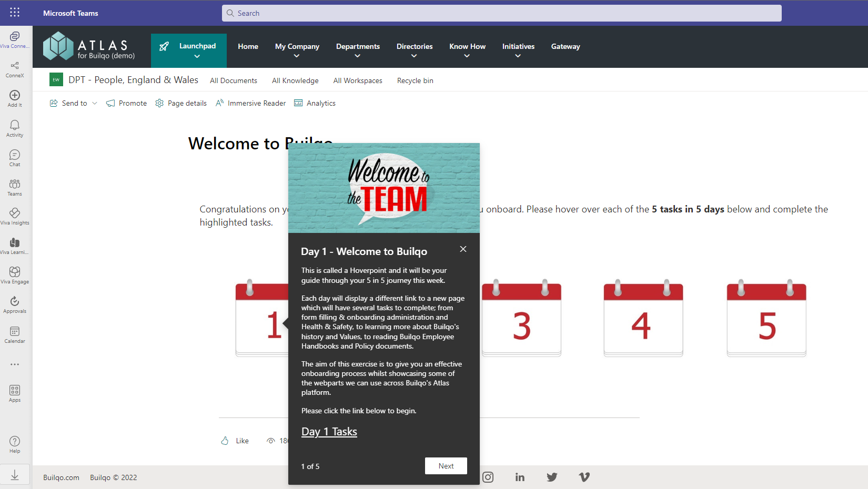Open Chat from the left sidebar

[x=15, y=157]
